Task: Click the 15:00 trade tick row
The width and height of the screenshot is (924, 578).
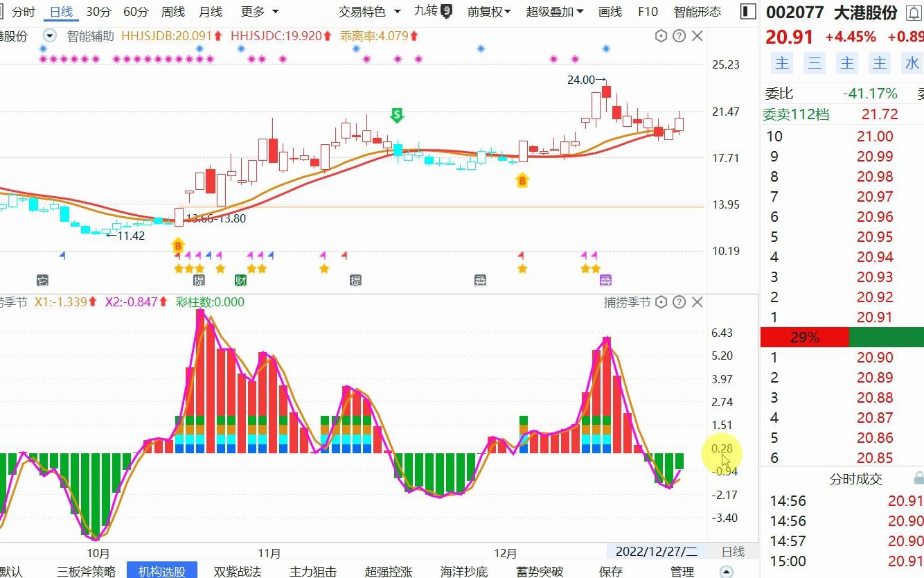Action: pyautogui.click(x=842, y=561)
